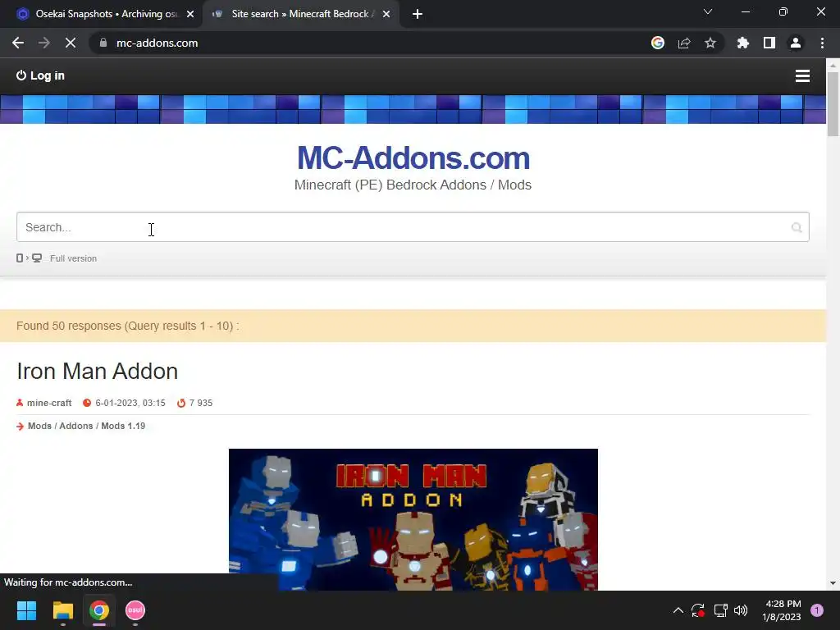Click the Google icon in the address bar
840x630 pixels.
658,43
